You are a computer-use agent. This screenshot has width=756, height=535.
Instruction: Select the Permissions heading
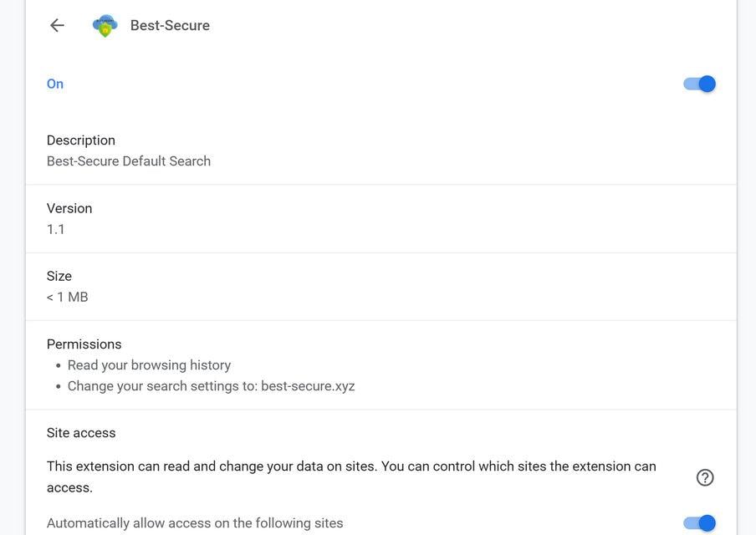tap(84, 344)
